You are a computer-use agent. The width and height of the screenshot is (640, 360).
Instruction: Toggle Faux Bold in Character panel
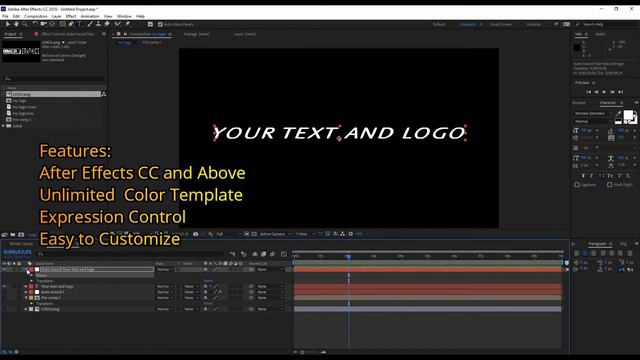583,176
